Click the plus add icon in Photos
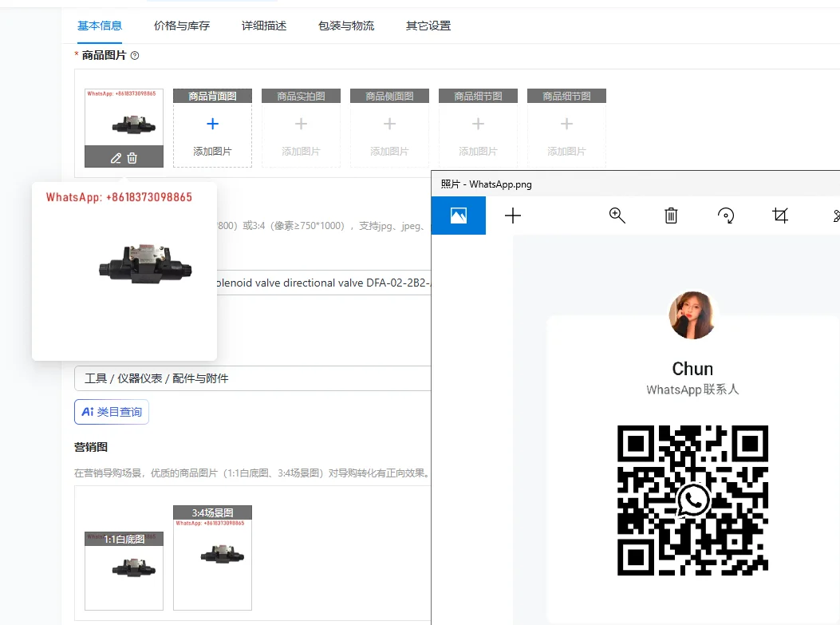840x625 pixels. point(513,216)
